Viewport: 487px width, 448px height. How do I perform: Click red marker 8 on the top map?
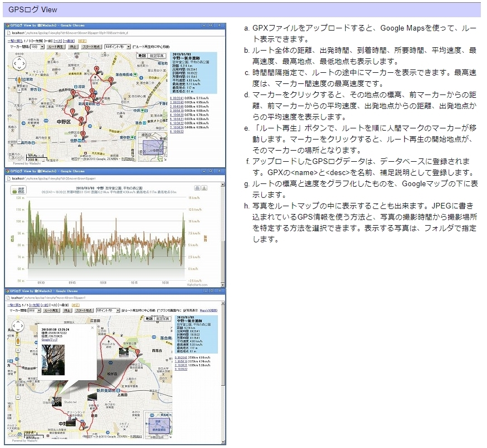(81, 121)
